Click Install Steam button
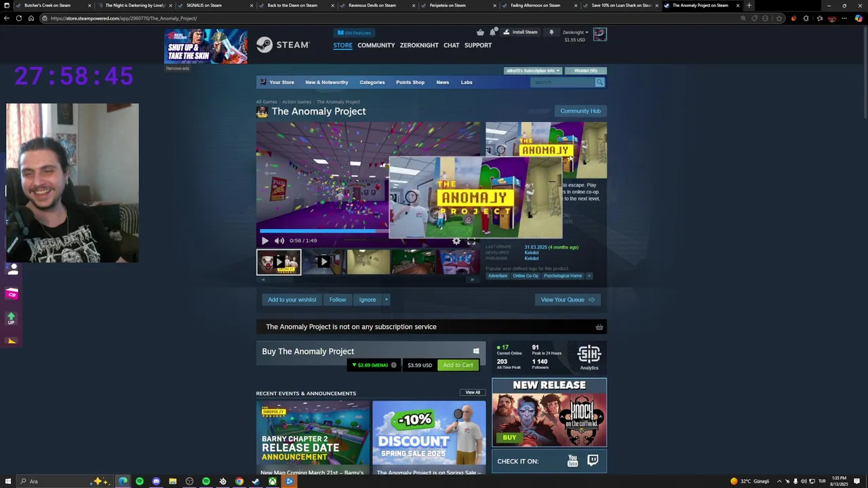 pyautogui.click(x=521, y=32)
